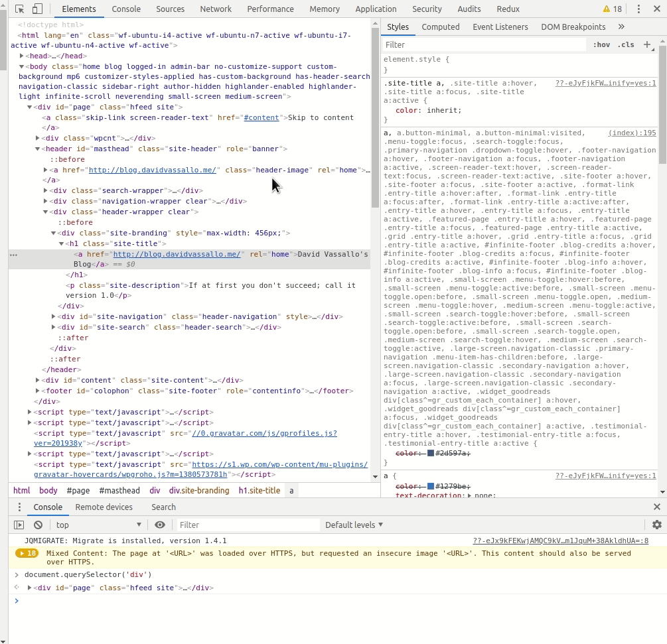Toggle the :hov element state button
The height and width of the screenshot is (644, 667).
(601, 44)
